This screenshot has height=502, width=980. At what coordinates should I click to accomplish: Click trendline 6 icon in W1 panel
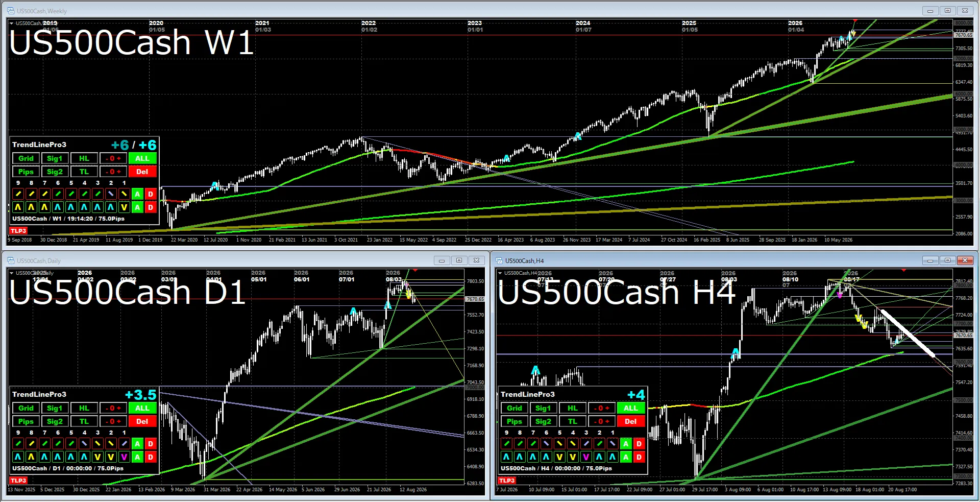pyautogui.click(x=58, y=194)
